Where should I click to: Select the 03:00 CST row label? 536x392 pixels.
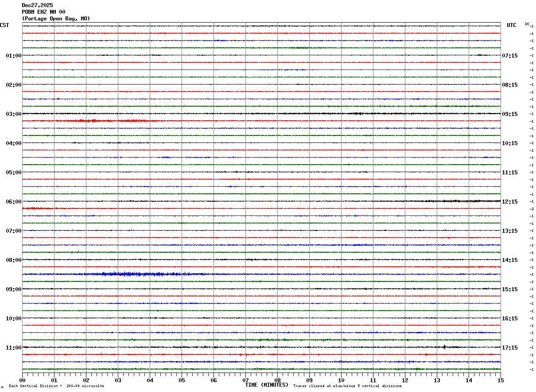(x=14, y=114)
